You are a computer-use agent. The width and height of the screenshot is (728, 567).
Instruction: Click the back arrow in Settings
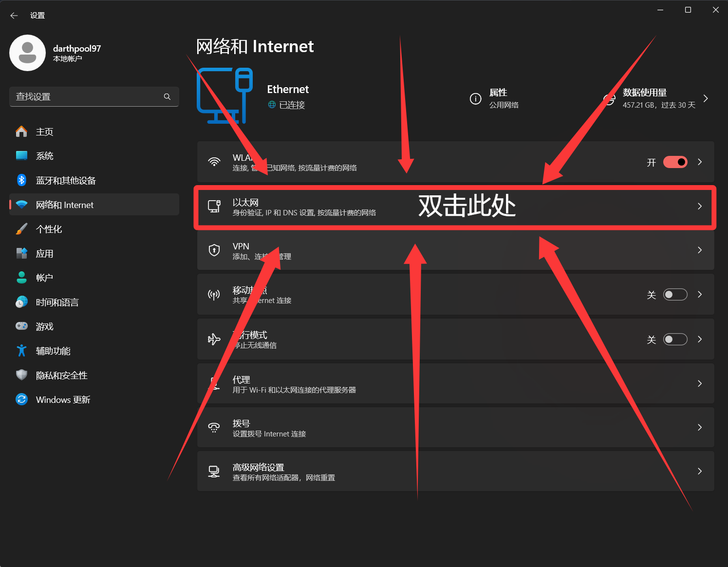(x=14, y=16)
